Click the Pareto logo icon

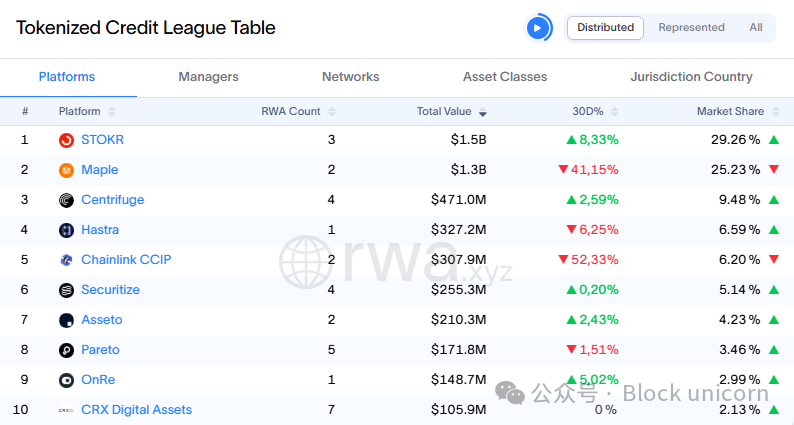pos(66,350)
